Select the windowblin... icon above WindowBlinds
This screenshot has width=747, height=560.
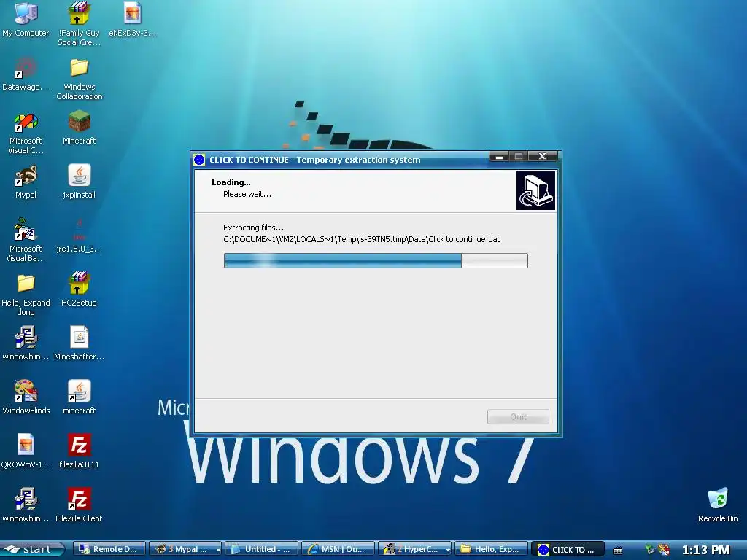tap(26, 337)
